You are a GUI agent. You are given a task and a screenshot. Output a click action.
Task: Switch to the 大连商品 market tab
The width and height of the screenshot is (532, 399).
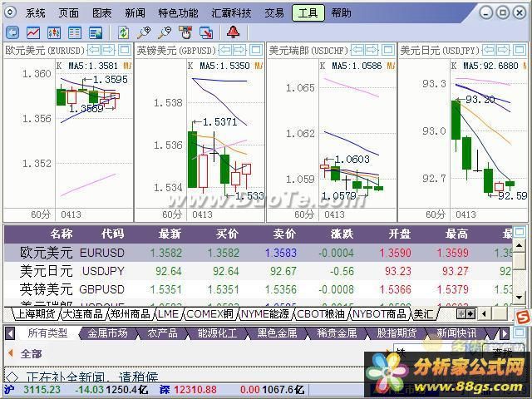tap(83, 314)
